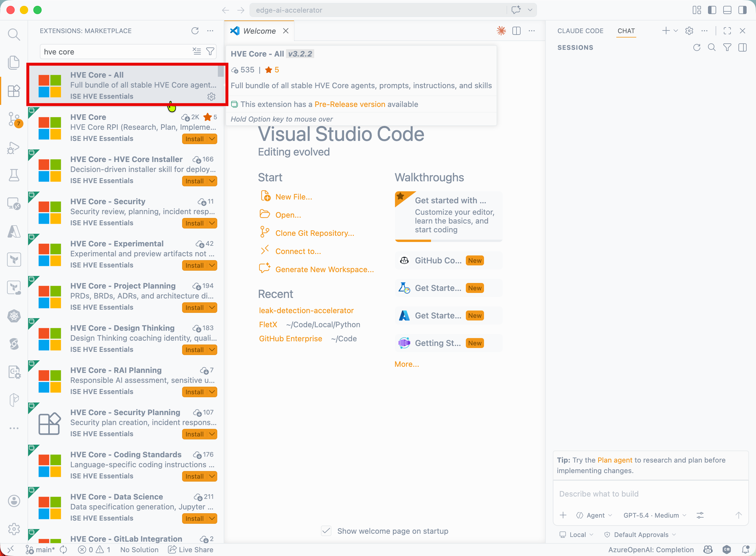Click the Clone Git Repository link
The width and height of the screenshot is (756, 556).
(314, 233)
